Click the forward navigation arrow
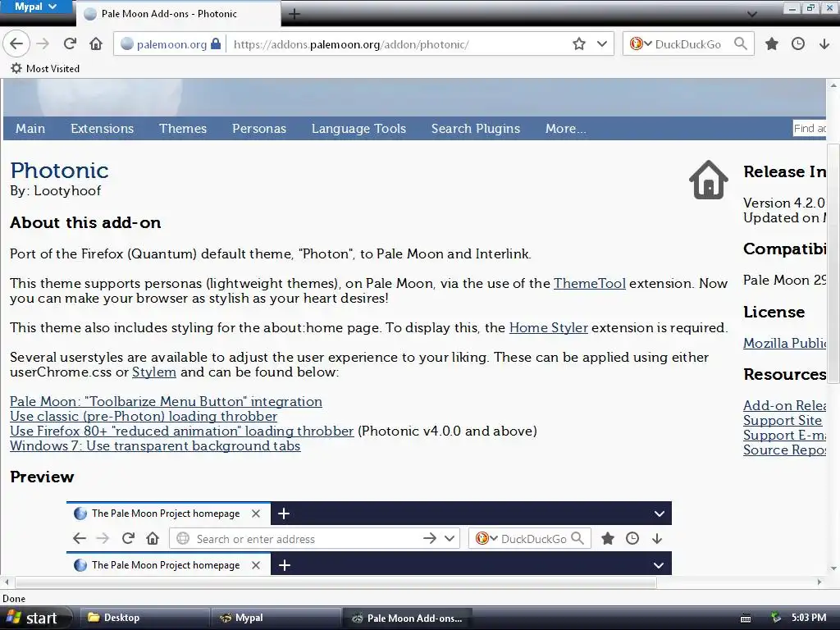Screen dimensions: 840x630 point(43,44)
